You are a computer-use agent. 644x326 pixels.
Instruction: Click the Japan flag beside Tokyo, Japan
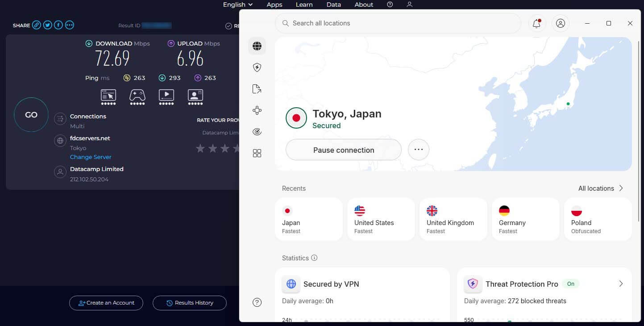point(296,118)
